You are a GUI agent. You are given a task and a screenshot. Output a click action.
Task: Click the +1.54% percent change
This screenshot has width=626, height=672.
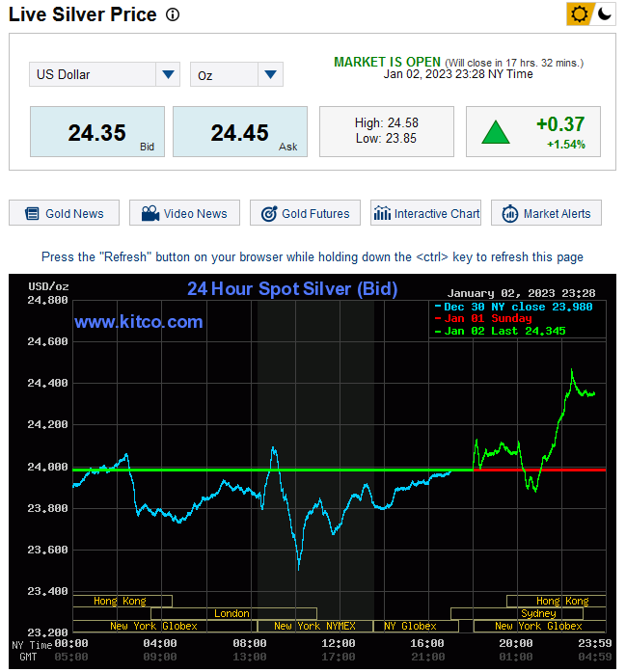pos(566,145)
